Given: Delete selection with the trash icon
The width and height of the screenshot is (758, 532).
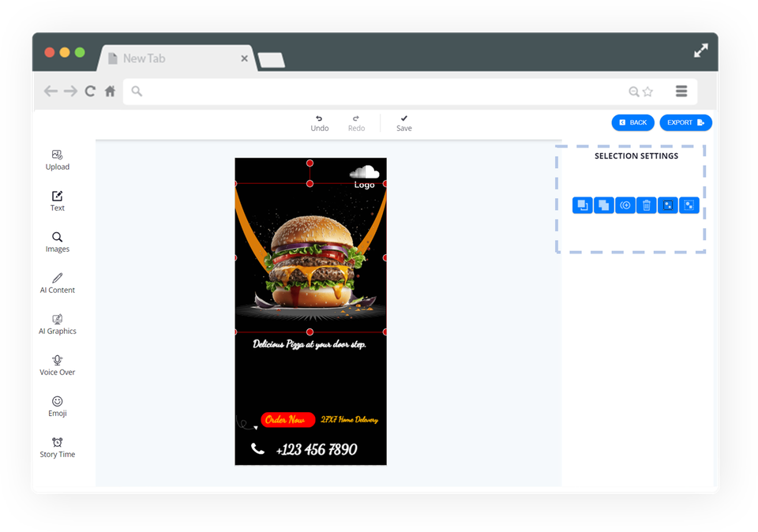Looking at the screenshot, I should [647, 205].
